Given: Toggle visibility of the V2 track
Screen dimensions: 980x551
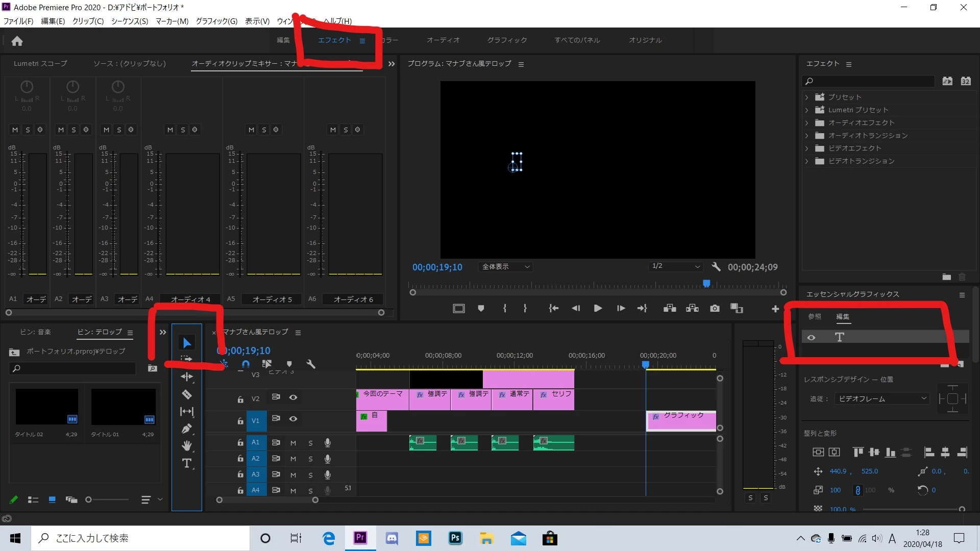Looking at the screenshot, I should (293, 397).
